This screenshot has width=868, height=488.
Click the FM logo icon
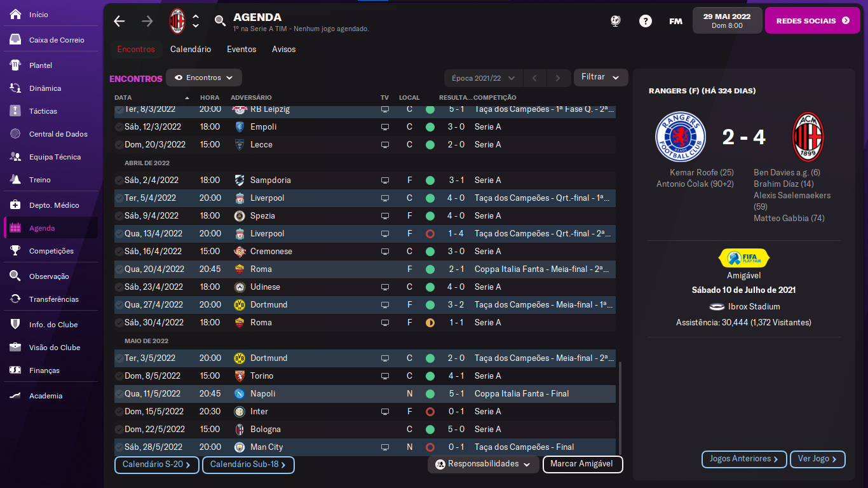click(x=675, y=21)
